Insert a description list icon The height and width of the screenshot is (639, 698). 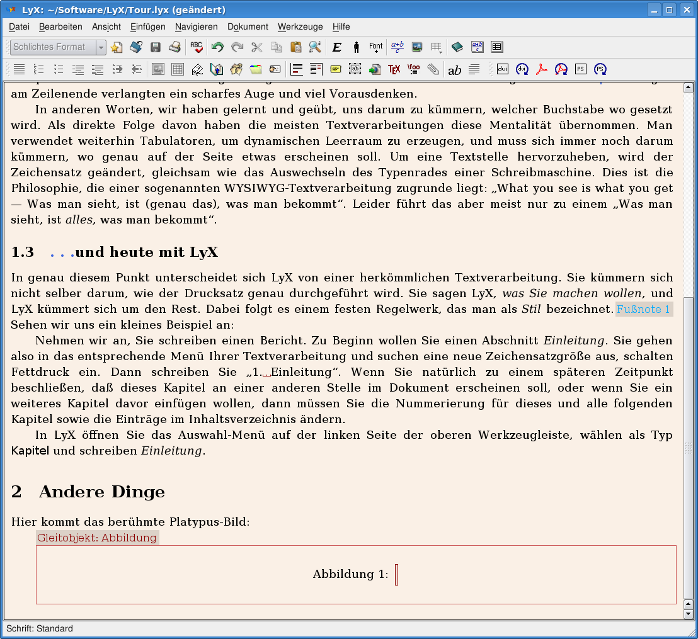(97, 69)
